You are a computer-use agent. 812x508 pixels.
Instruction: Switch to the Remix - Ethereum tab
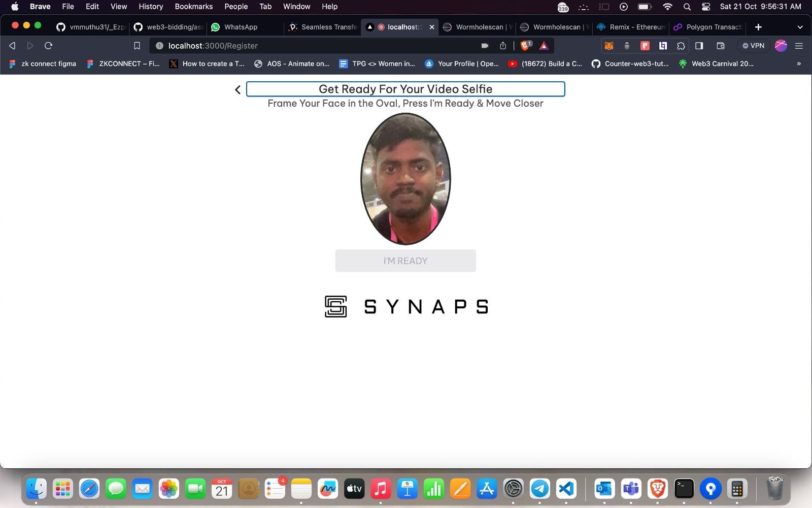[631, 27]
